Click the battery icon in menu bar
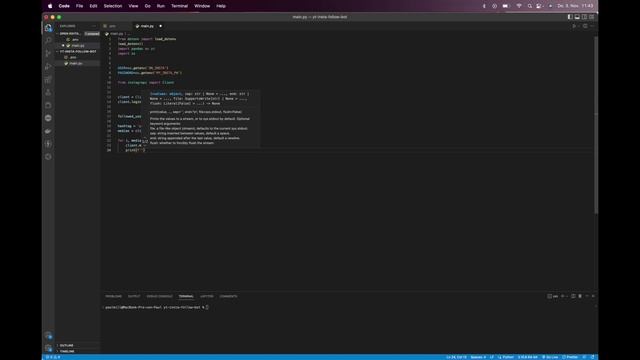The height and width of the screenshot is (360, 640). click(x=506, y=6)
